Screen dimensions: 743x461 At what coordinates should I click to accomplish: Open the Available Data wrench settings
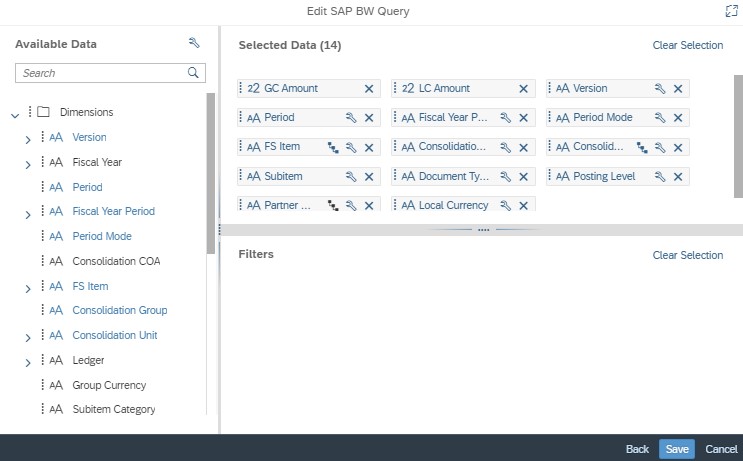point(194,43)
